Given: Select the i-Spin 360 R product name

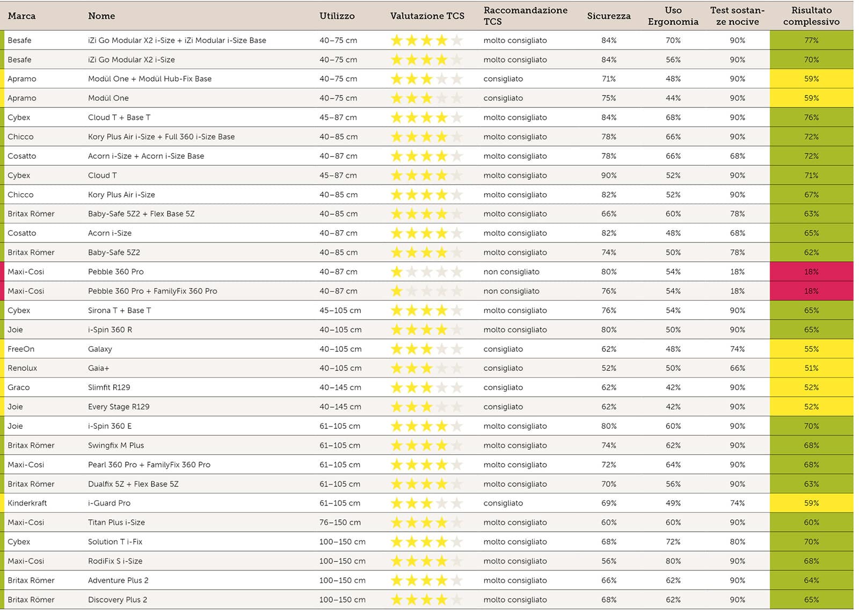Looking at the screenshot, I should [x=110, y=329].
